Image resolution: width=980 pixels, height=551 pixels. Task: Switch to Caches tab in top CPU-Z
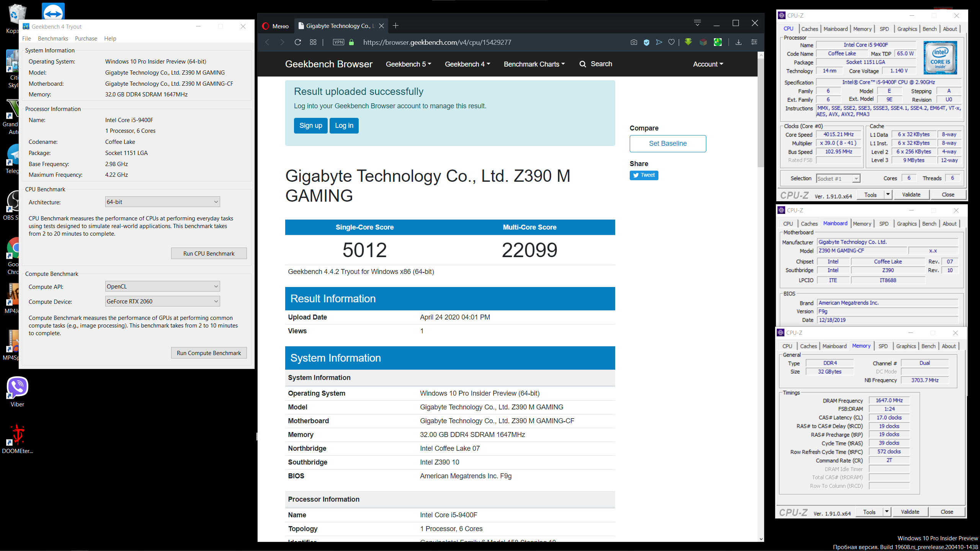point(810,29)
